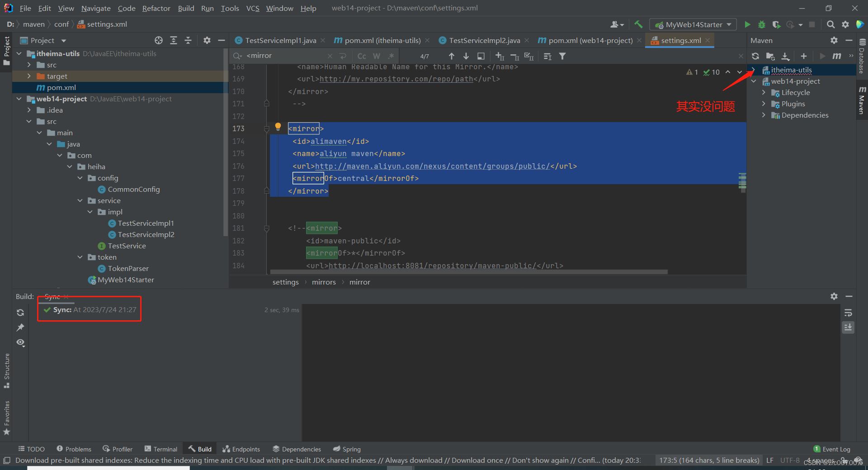Run the MyWeb14Starter configuration

pyautogui.click(x=747, y=24)
